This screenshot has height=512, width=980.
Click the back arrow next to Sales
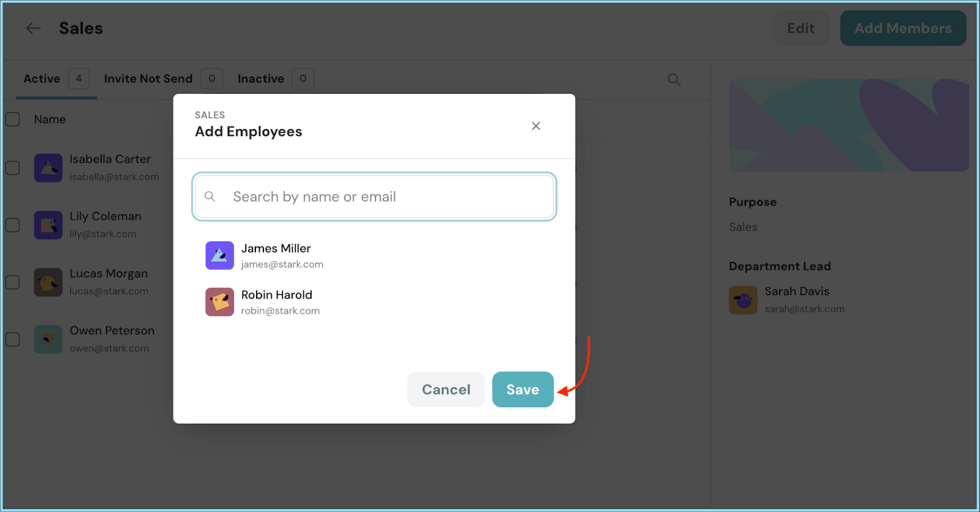tap(33, 28)
